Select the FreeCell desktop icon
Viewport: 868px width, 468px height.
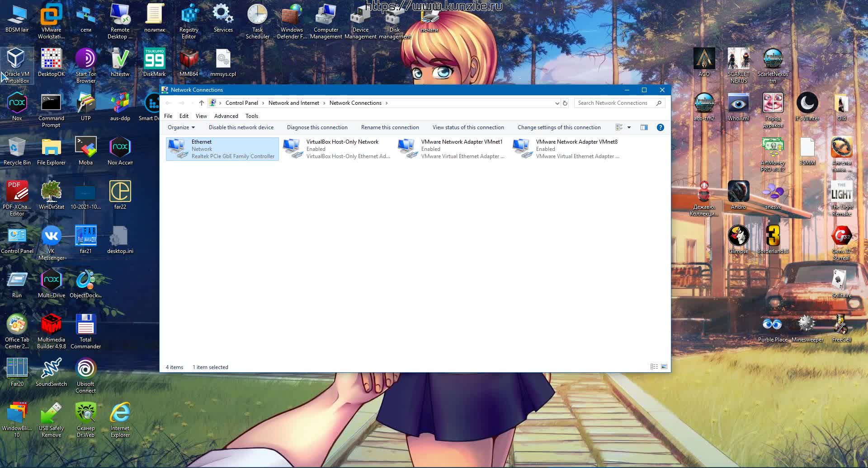[841, 328]
